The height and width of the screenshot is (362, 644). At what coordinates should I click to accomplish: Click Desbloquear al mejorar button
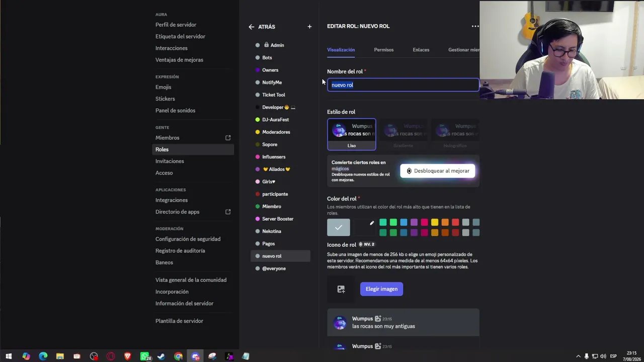(437, 171)
